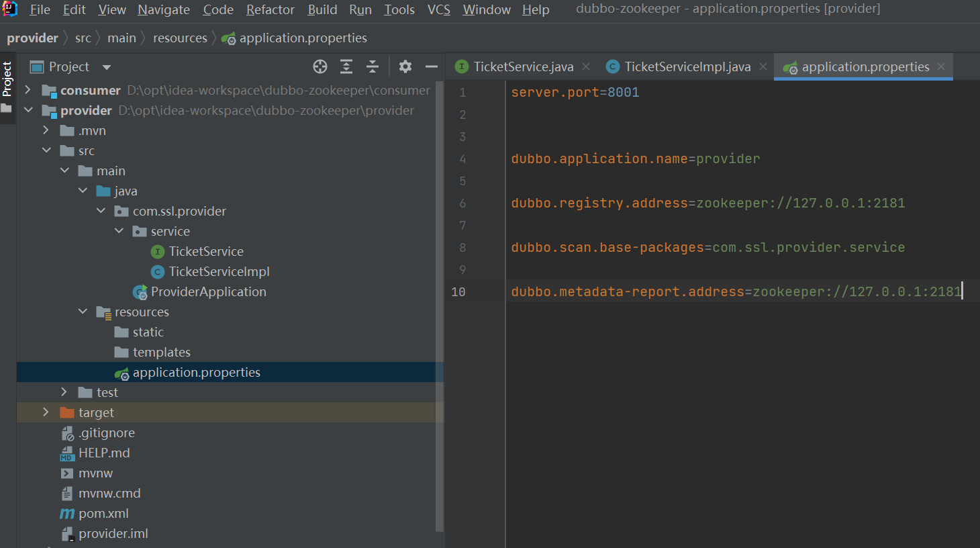Hide the Project panel with minus icon
The image size is (980, 548).
click(x=432, y=66)
